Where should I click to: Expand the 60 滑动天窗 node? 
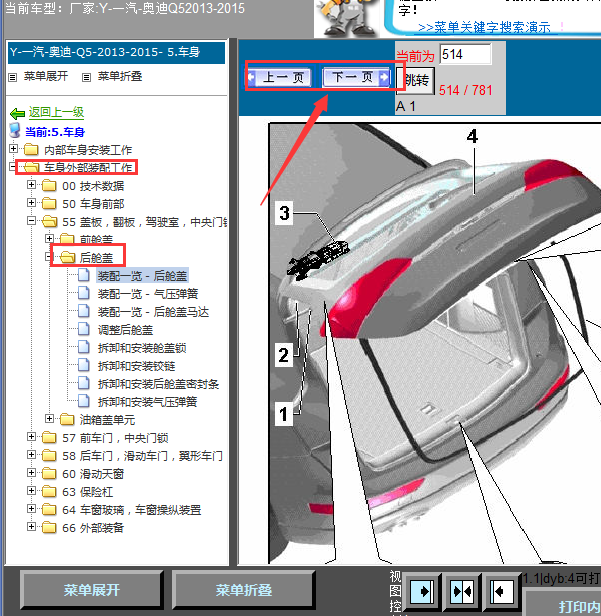[x=31, y=473]
